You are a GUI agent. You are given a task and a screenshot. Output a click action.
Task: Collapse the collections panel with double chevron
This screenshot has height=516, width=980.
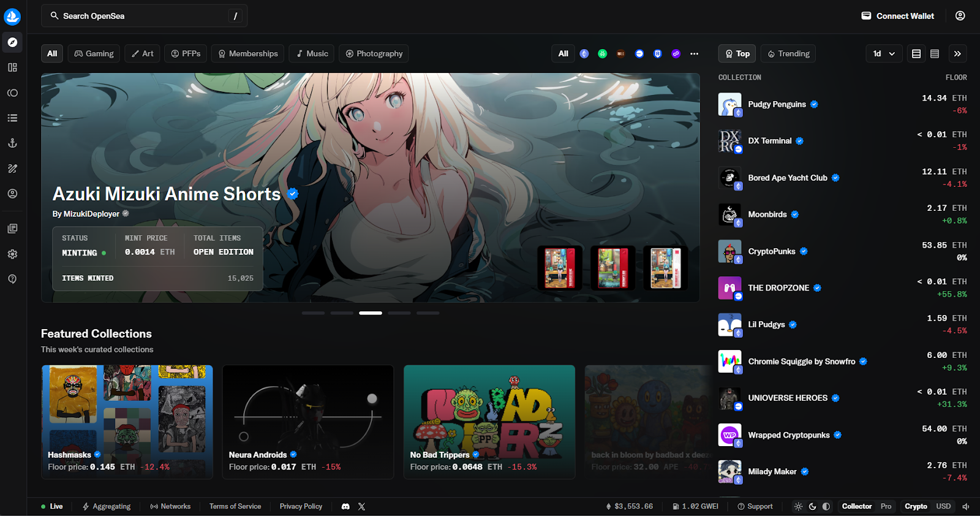pyautogui.click(x=957, y=54)
